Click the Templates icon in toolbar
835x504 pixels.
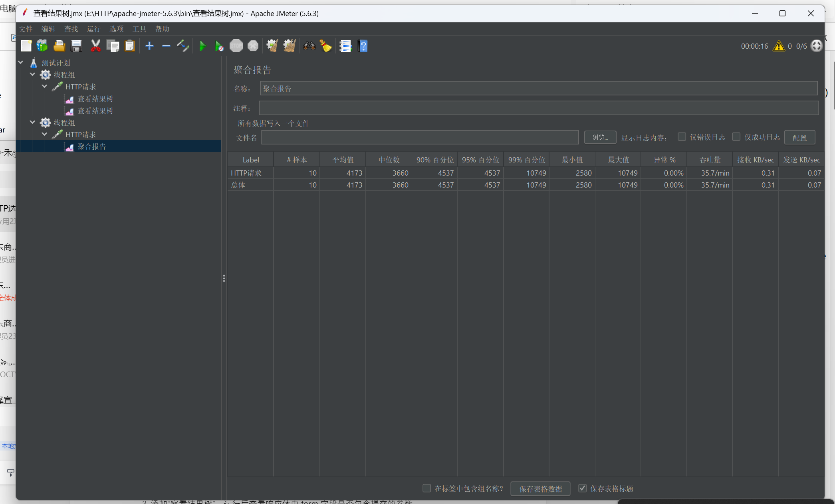click(42, 46)
